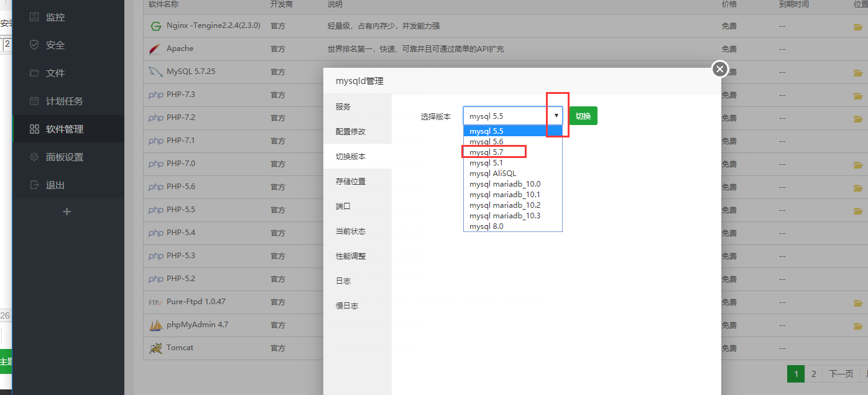Select mysql mariadb_10.1 option
This screenshot has height=395, width=868.
click(x=513, y=195)
